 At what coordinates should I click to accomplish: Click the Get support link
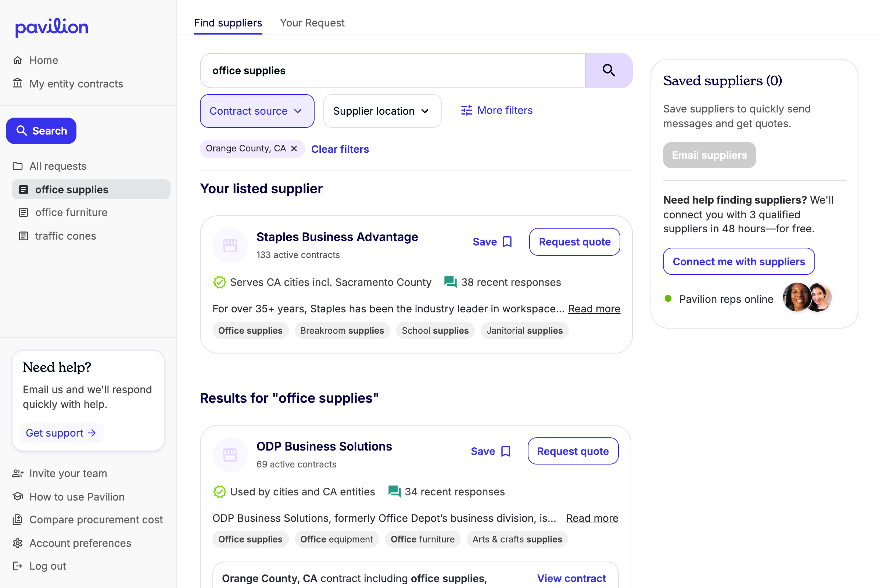61,433
